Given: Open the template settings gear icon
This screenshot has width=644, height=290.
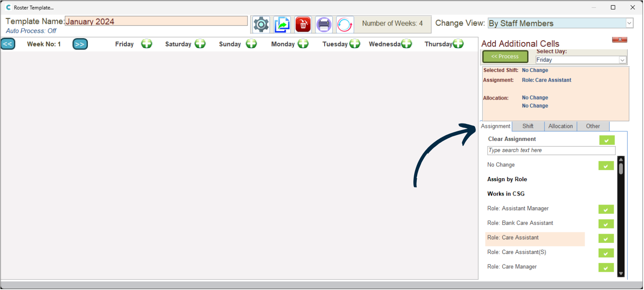Looking at the screenshot, I should coord(261,24).
